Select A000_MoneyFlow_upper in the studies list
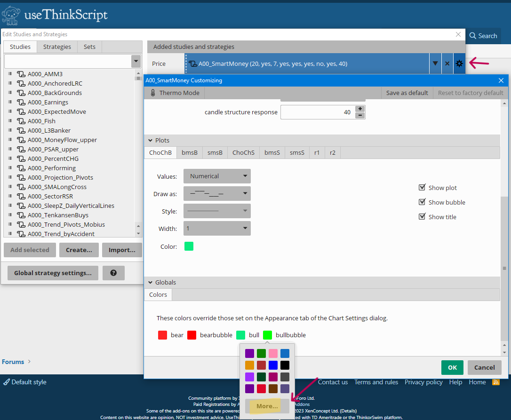Screen dimensions: 511x420 tap(62, 140)
